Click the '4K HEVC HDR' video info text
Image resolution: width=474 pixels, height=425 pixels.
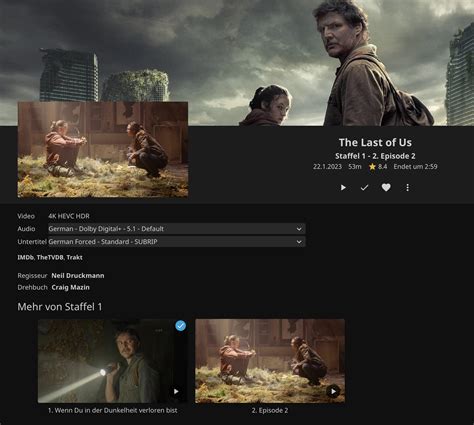[x=69, y=216]
